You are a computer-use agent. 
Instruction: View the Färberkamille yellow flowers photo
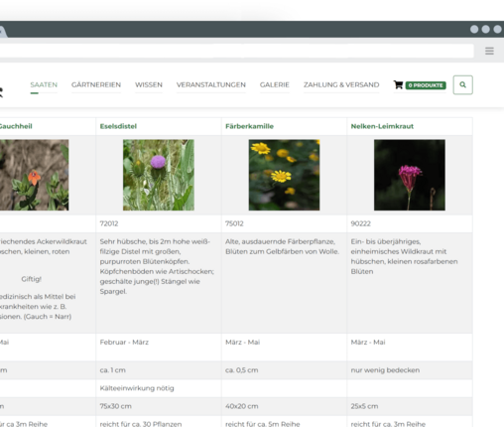tap(284, 175)
